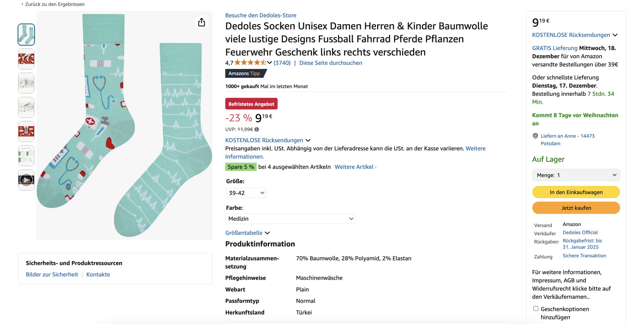Click the delivery location pin icon
Image resolution: width=644 pixels, height=324 pixels.
[x=535, y=136]
